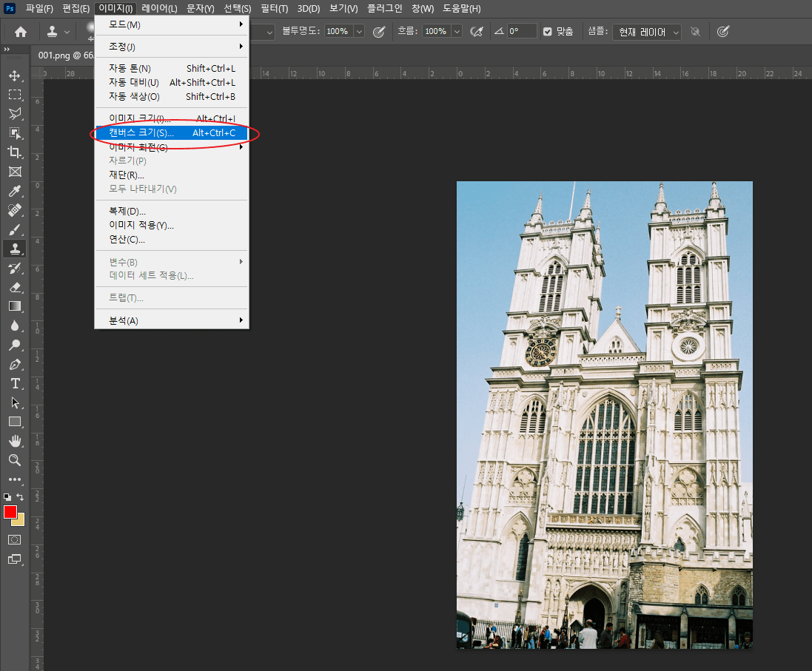The width and height of the screenshot is (812, 671).
Task: Select the Move tool
Action: 15,75
